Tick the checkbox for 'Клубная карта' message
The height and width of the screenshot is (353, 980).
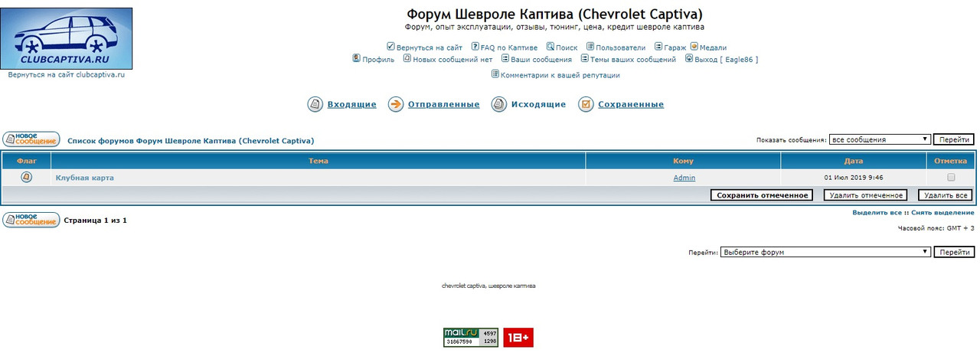click(951, 177)
